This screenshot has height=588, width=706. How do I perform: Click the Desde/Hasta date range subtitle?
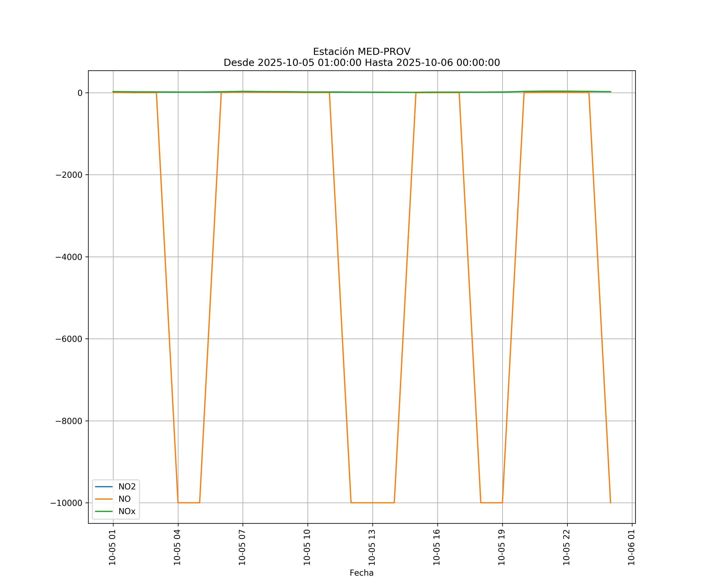point(361,63)
